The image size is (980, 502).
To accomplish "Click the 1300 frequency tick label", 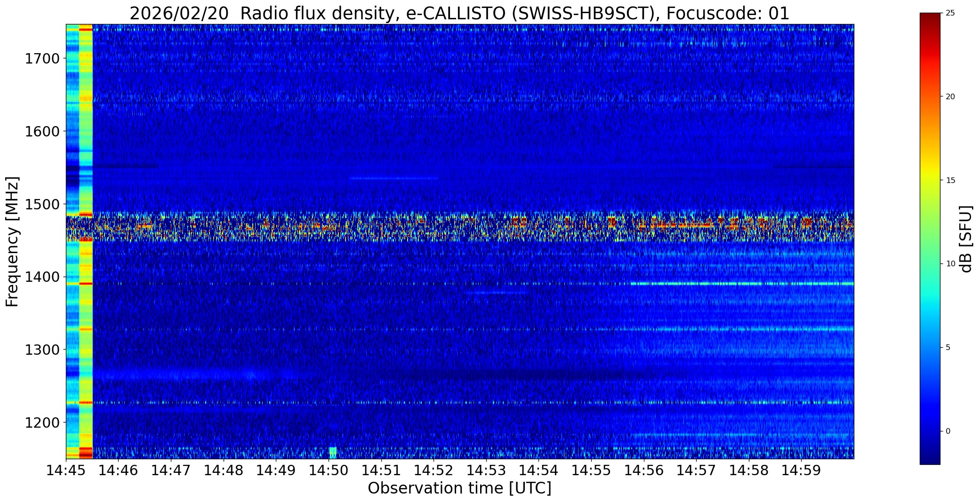I will (x=42, y=350).
